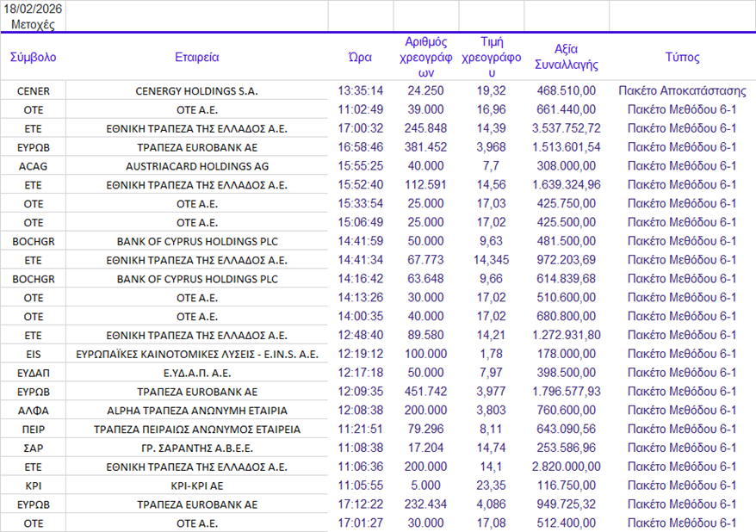Click value 425.500,00

pyautogui.click(x=567, y=222)
